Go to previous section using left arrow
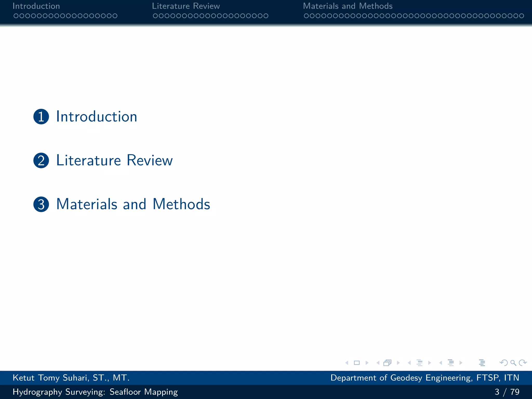Image resolution: width=532 pixels, height=399 pixels. point(441,363)
